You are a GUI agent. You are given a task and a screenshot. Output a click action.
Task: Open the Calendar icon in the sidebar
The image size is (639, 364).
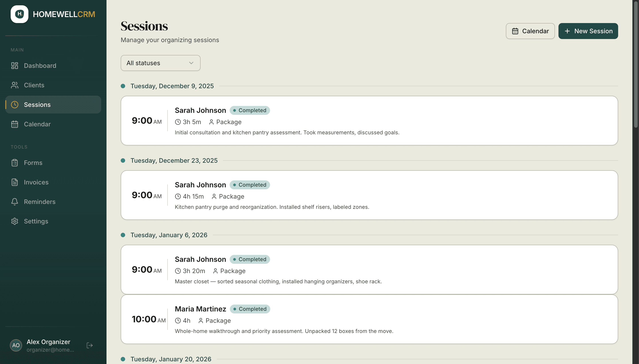click(x=14, y=124)
